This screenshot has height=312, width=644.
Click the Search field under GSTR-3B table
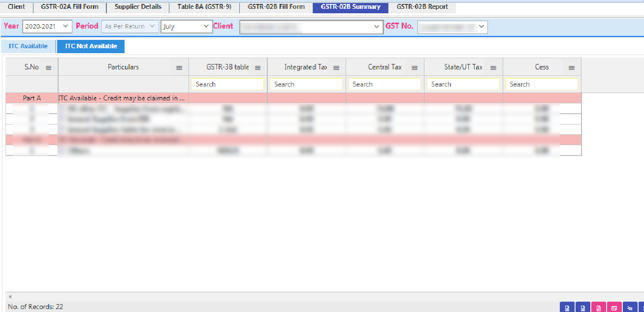pyautogui.click(x=227, y=84)
